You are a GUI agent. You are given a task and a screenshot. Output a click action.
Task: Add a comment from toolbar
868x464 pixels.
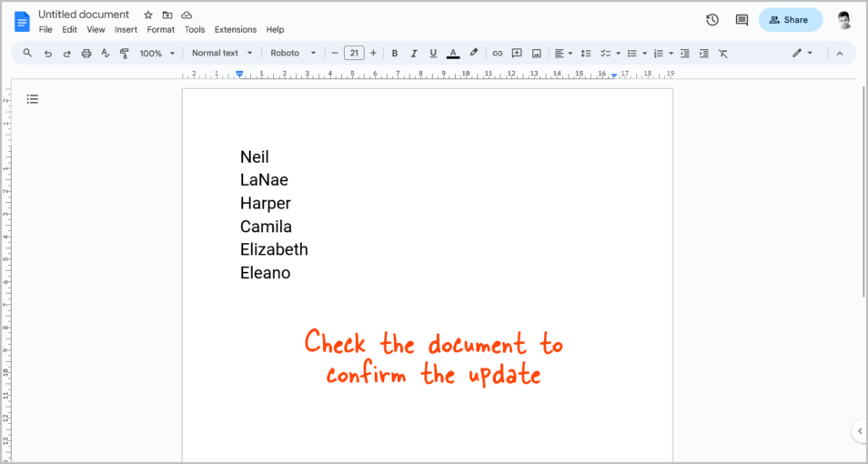[517, 54]
